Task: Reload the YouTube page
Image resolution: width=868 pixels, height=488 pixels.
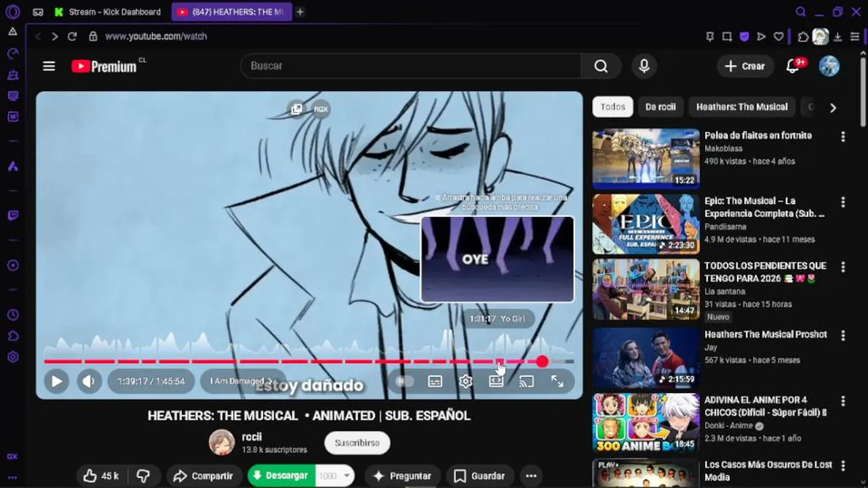Action: click(x=72, y=36)
